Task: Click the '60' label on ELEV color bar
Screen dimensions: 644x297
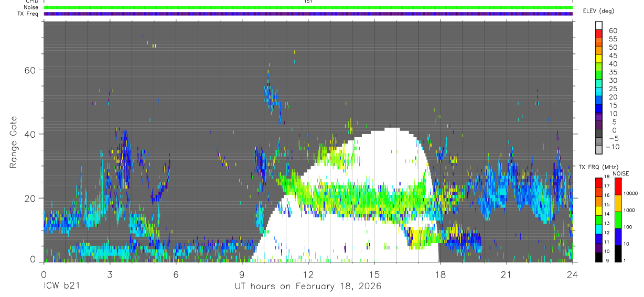Action: click(x=613, y=31)
